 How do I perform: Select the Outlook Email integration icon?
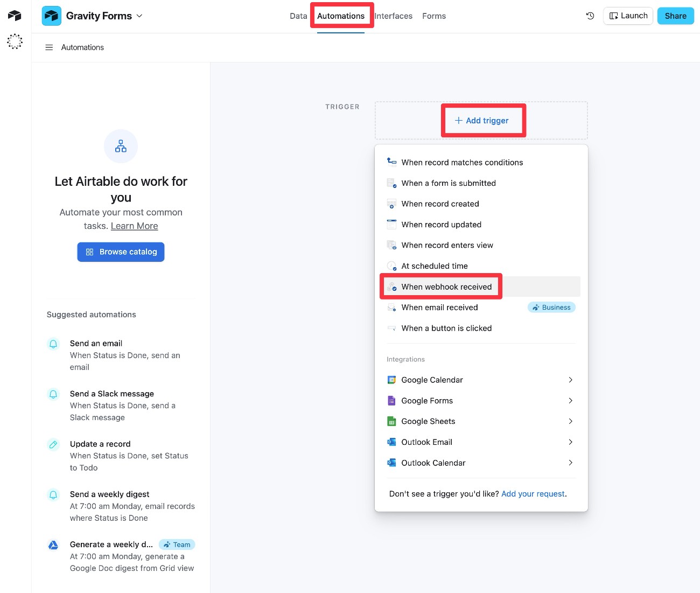coord(391,442)
